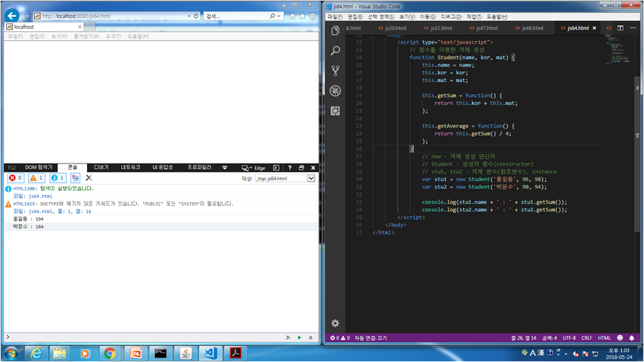Open the Source Control view in VS Code
Viewport: 644px width, 362px height.
click(x=335, y=71)
